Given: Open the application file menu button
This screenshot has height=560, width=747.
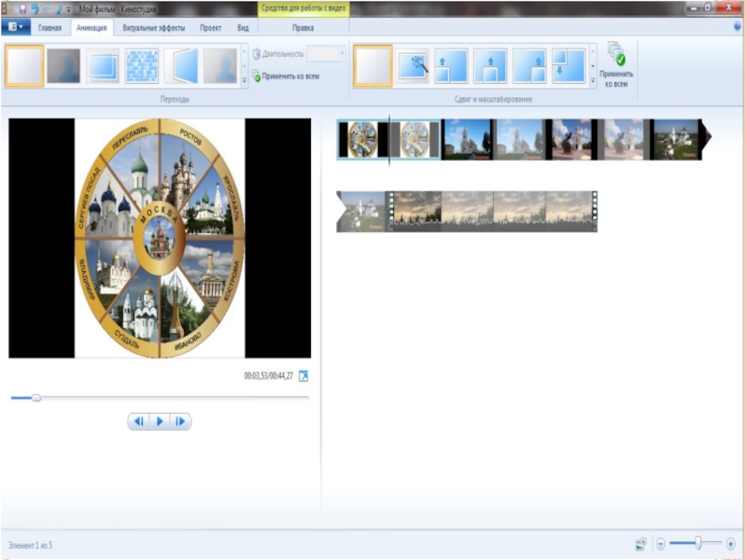Looking at the screenshot, I should click(16, 27).
